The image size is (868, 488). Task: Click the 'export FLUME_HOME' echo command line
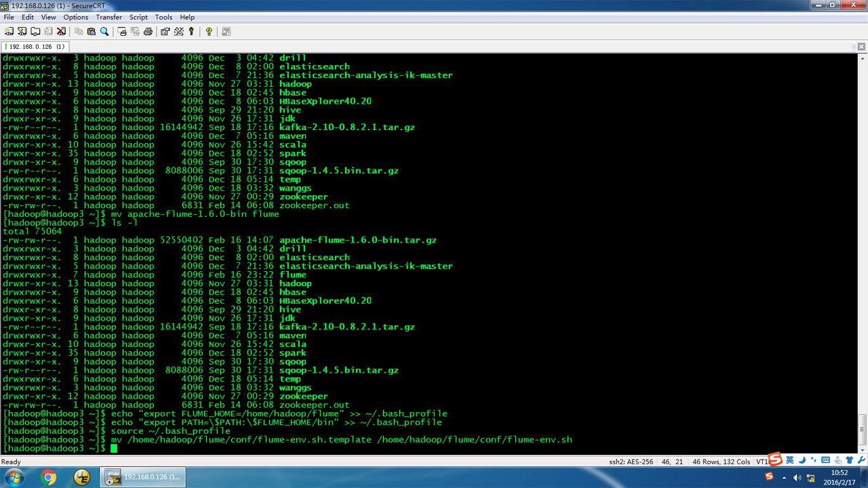click(x=279, y=413)
